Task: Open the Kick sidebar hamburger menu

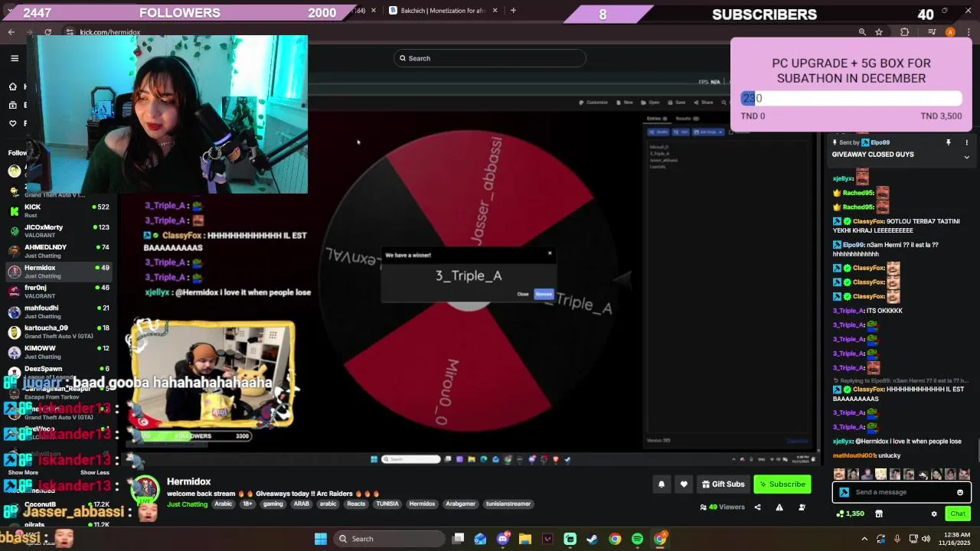Action: tap(15, 58)
